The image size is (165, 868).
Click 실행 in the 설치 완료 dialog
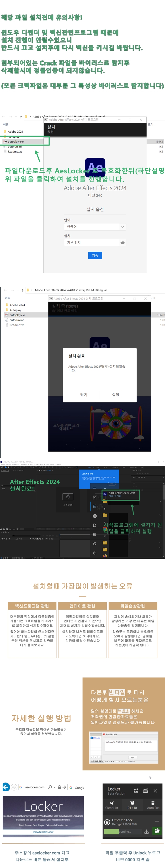click(x=116, y=395)
